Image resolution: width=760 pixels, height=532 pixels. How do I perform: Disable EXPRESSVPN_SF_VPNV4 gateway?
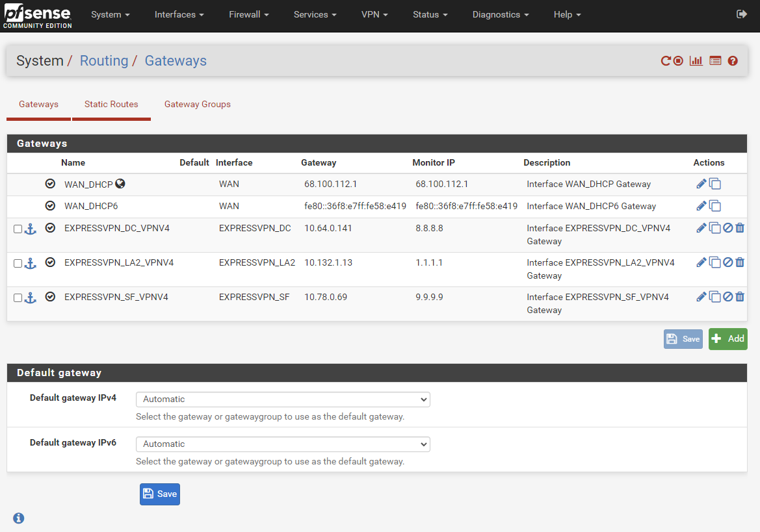tap(727, 296)
